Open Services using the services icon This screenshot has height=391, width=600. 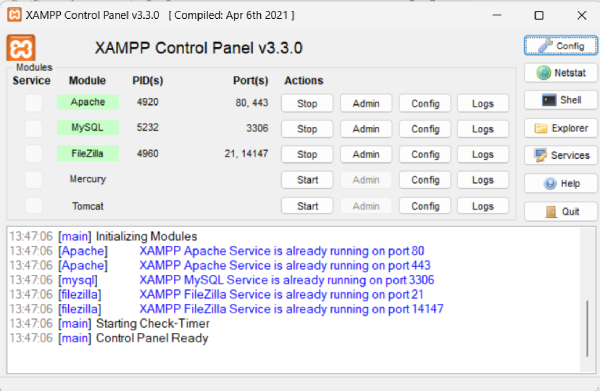tap(561, 155)
